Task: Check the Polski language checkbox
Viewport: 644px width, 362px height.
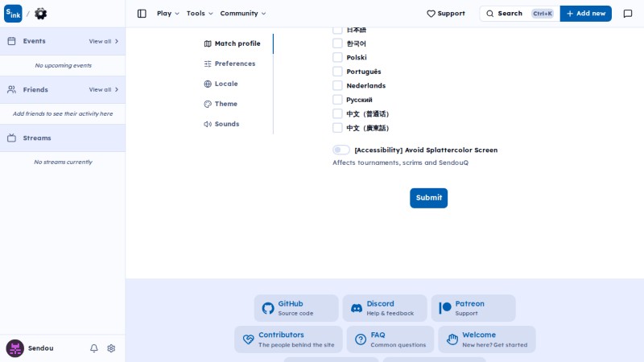Action: (337, 57)
